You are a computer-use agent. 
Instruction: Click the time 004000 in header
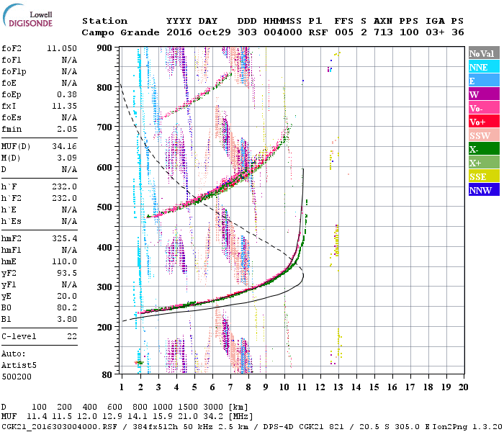coord(282,32)
